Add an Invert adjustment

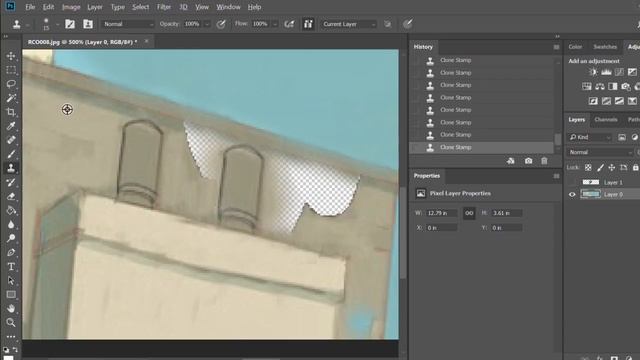pyautogui.click(x=593, y=101)
